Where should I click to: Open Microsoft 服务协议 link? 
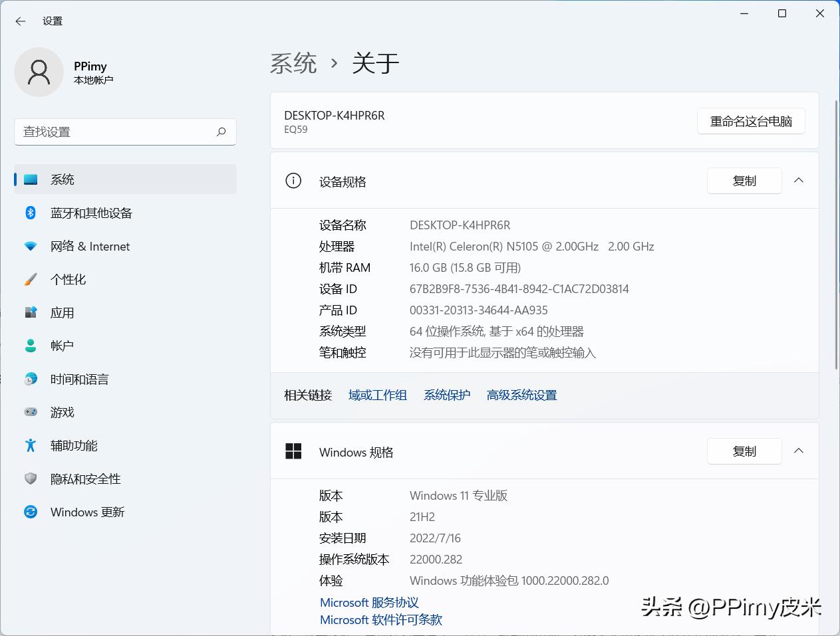pyautogui.click(x=369, y=603)
